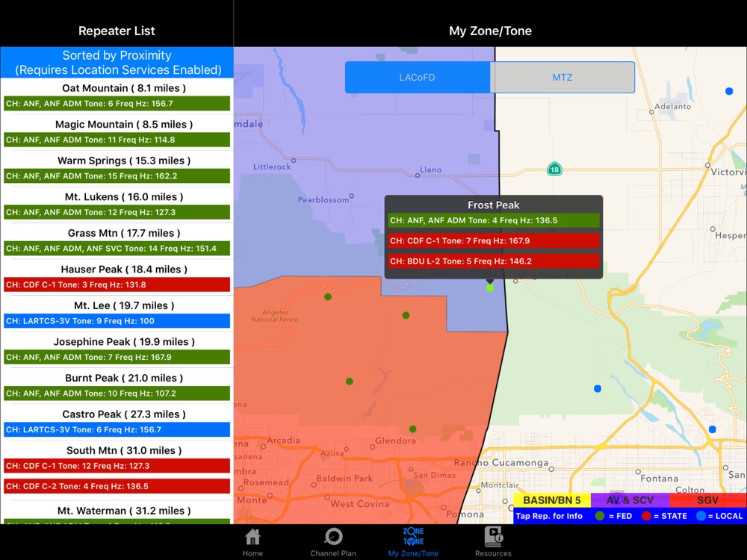Tap Frost Peak BDU L-2 Tone 5 entry
This screenshot has width=747, height=560.
(494, 261)
